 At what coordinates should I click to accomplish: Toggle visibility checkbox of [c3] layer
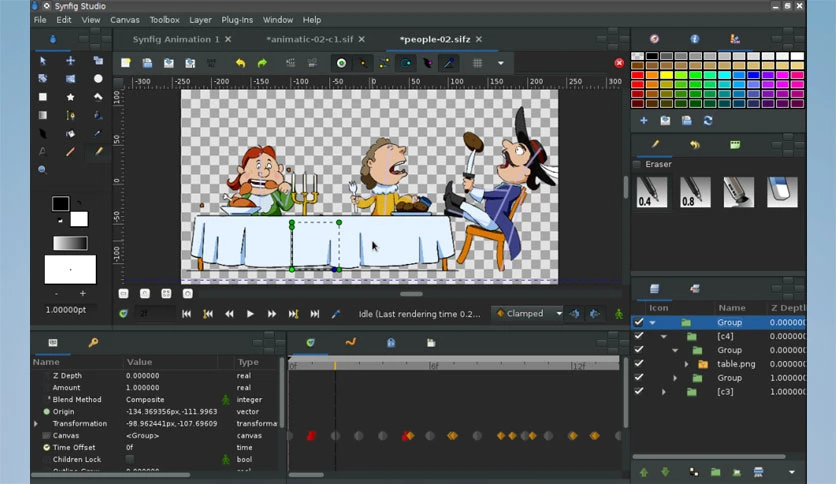point(638,391)
